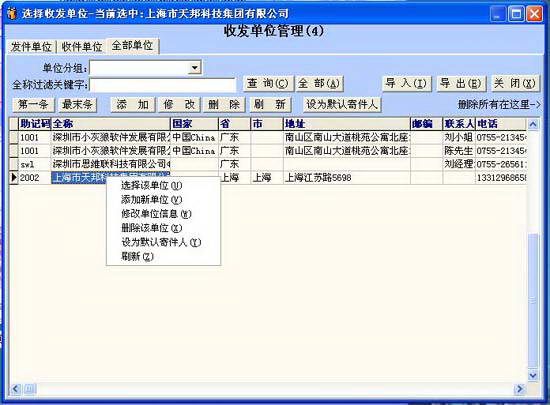Click the 电话 column header

point(501,124)
